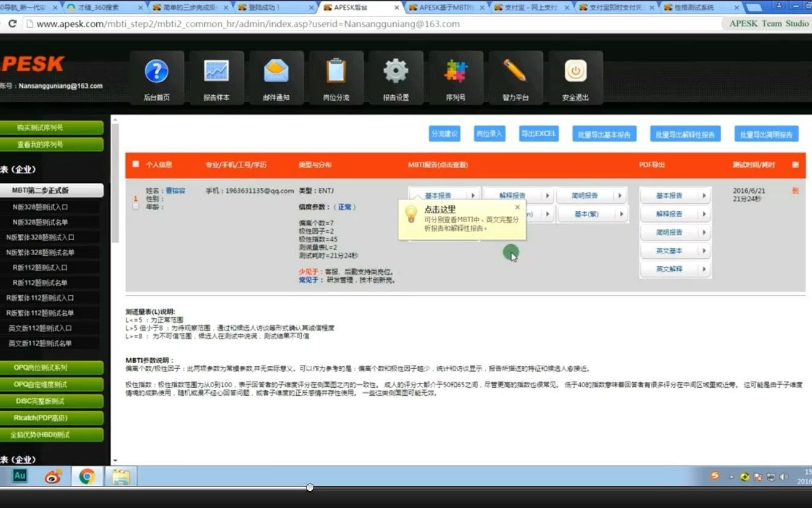Expand the arrow beside MBTI 基本报告
This screenshot has width=812, height=508.
click(x=473, y=196)
